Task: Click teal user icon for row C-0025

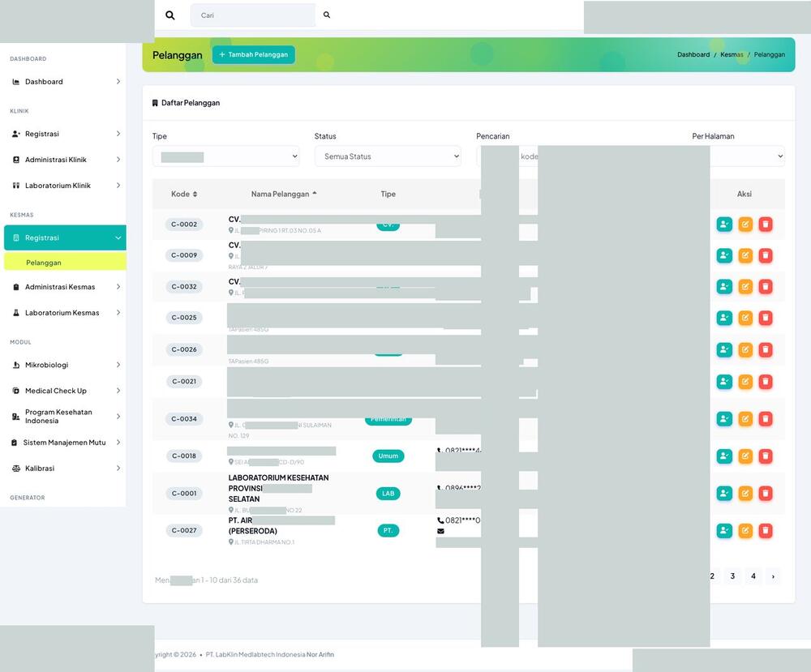Action: [724, 318]
